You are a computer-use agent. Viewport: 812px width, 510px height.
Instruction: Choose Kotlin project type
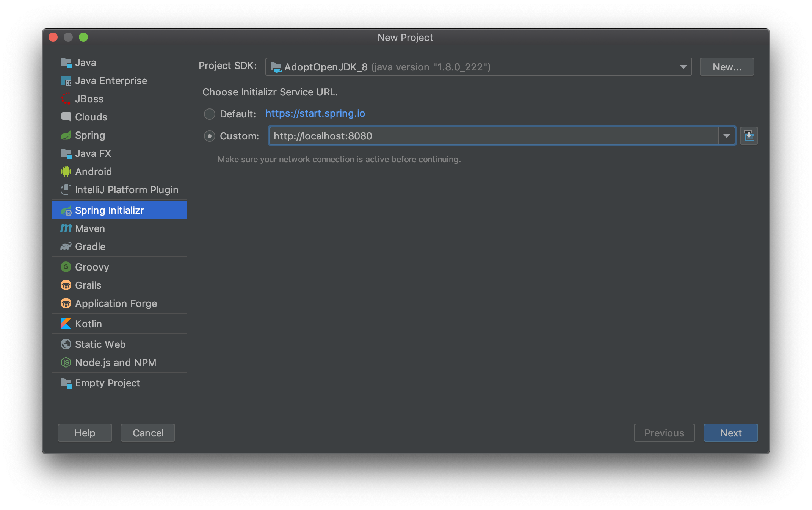point(119,324)
